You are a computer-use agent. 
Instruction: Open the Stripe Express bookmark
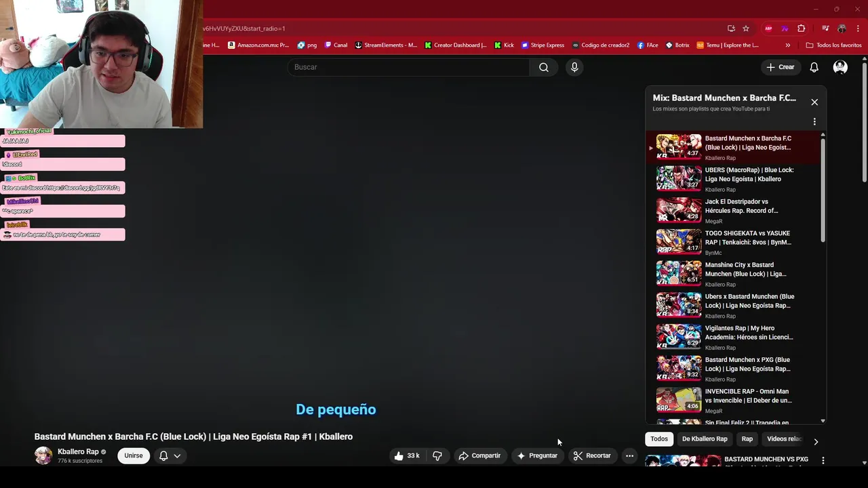click(x=542, y=45)
